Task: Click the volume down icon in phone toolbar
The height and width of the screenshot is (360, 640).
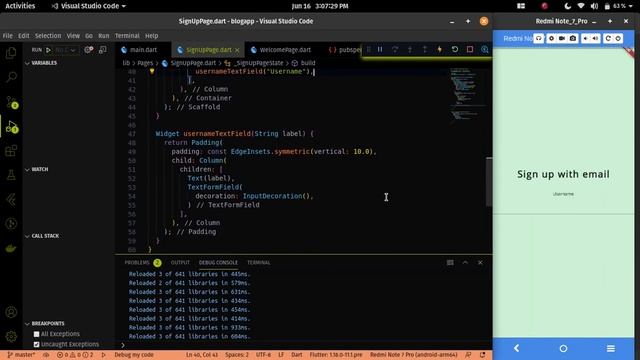Action: (586, 38)
